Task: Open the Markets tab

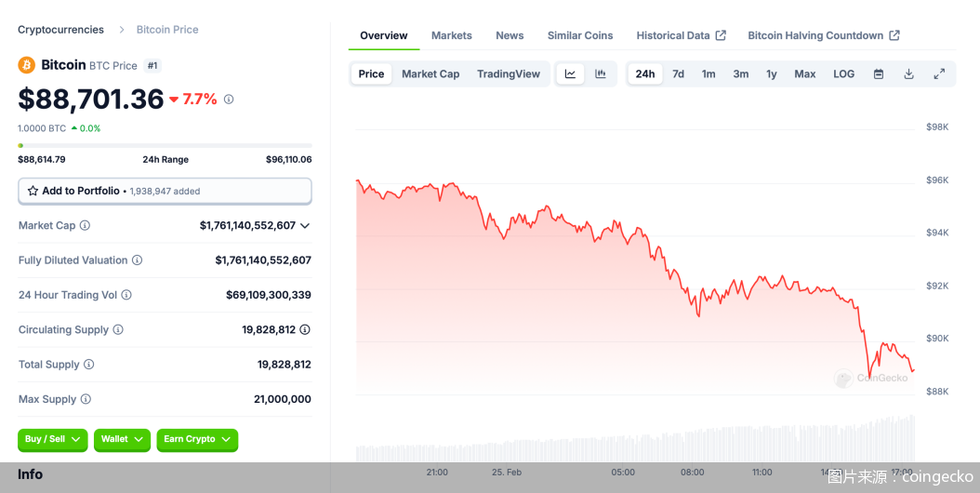Action: pos(451,35)
